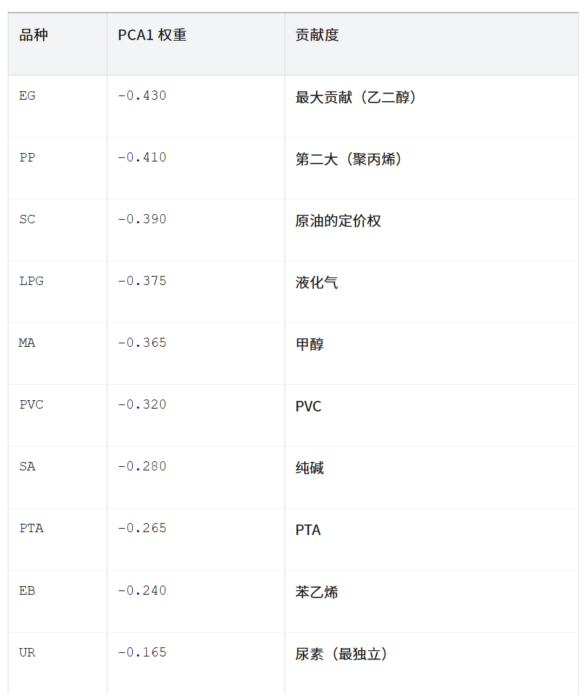Click the 贡献度 column header
Image resolution: width=588 pixels, height=700 pixels.
317,35
